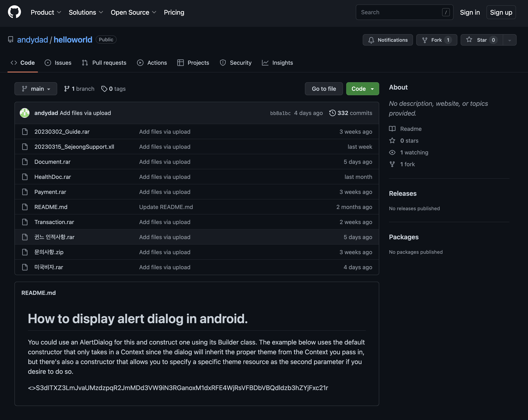528x420 pixels.
Task: Click the file icon beside Transaction.rar
Action: tap(25, 222)
